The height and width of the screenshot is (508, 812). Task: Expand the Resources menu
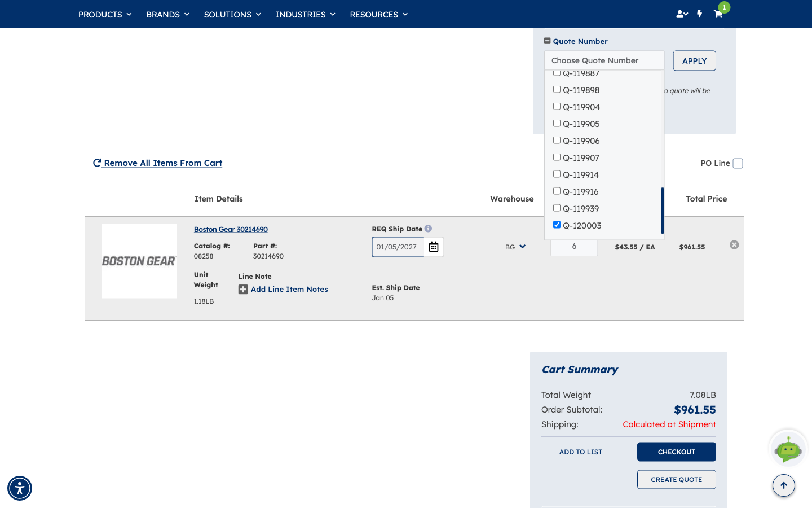(x=378, y=14)
